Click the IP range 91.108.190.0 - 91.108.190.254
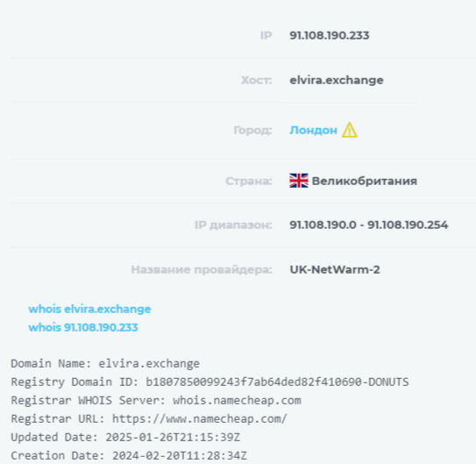476x464 pixels. (368, 225)
